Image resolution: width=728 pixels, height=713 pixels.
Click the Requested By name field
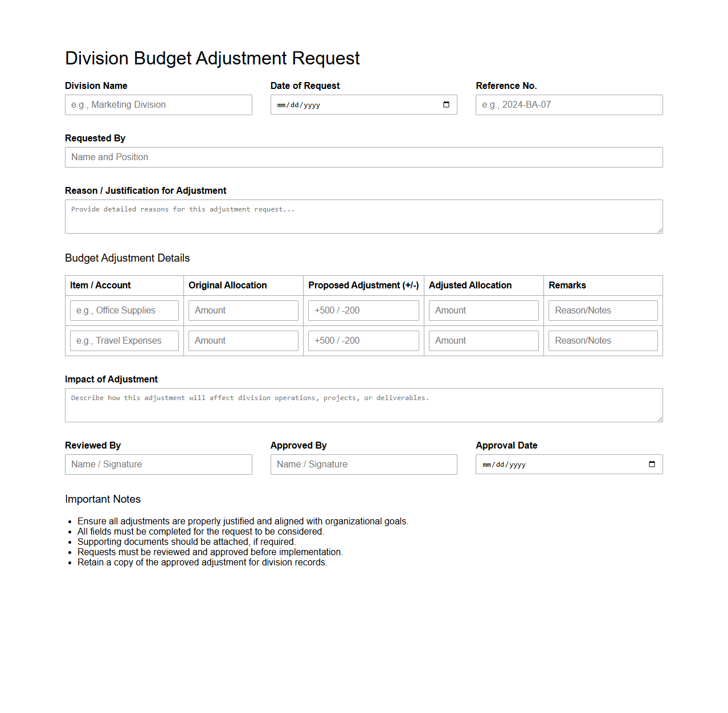point(363,157)
